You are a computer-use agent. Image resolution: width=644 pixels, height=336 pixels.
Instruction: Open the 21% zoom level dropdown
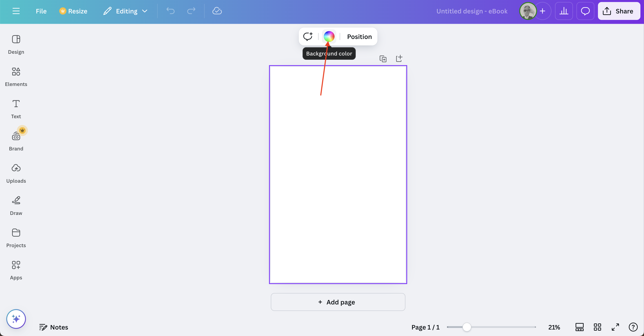click(554, 327)
